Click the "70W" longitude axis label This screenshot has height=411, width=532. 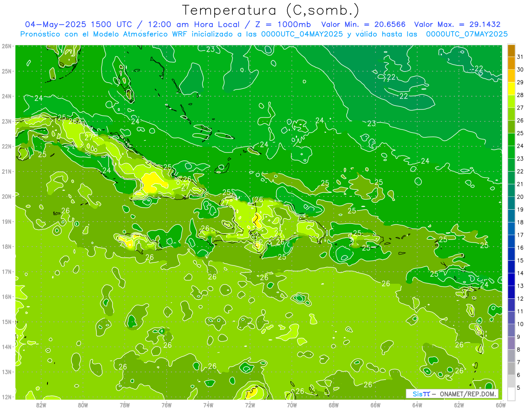(x=292, y=405)
